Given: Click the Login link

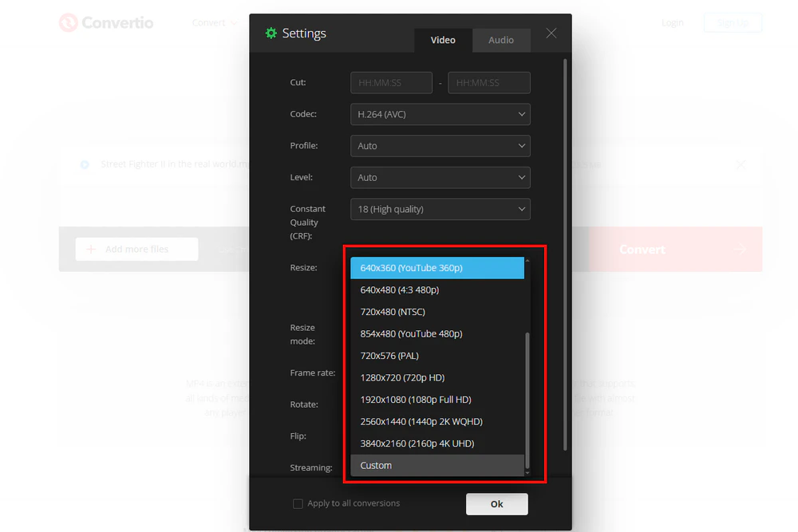Looking at the screenshot, I should (673, 22).
